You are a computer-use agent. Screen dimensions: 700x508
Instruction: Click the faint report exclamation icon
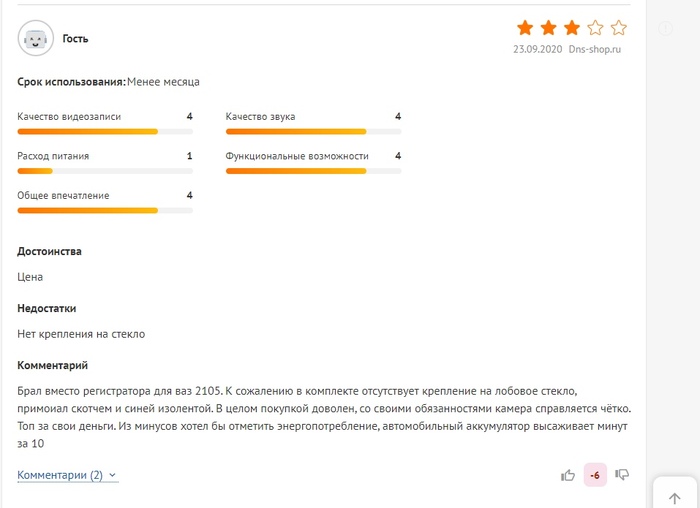666,29
